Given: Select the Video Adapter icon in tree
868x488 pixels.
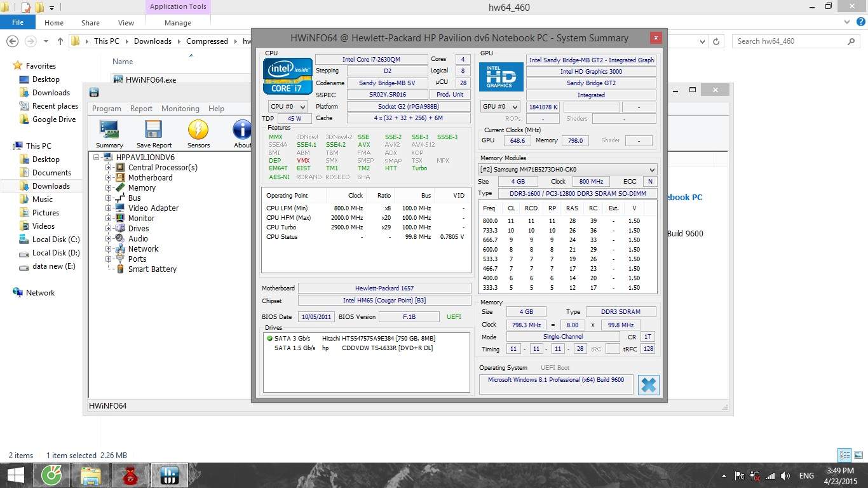Looking at the screenshot, I should tap(119, 208).
